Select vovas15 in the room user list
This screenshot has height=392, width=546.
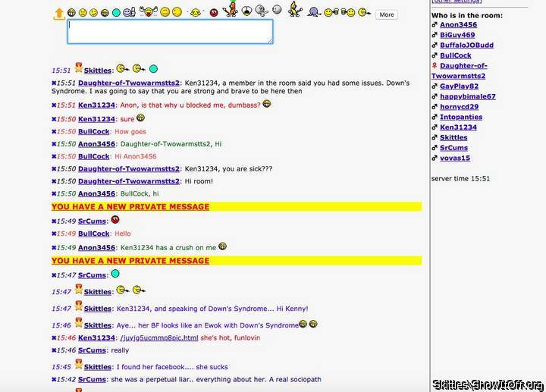455,158
